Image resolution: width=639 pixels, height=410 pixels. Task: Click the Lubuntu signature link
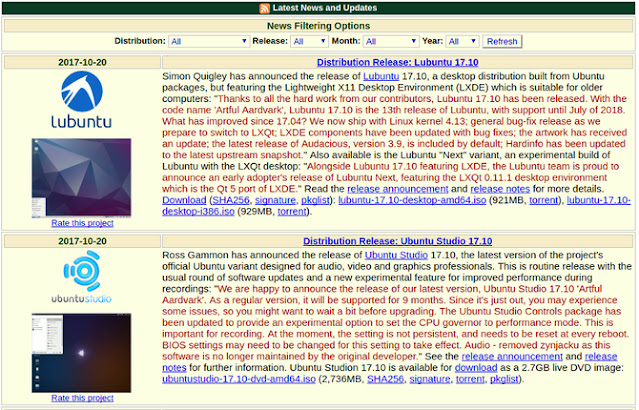275,200
